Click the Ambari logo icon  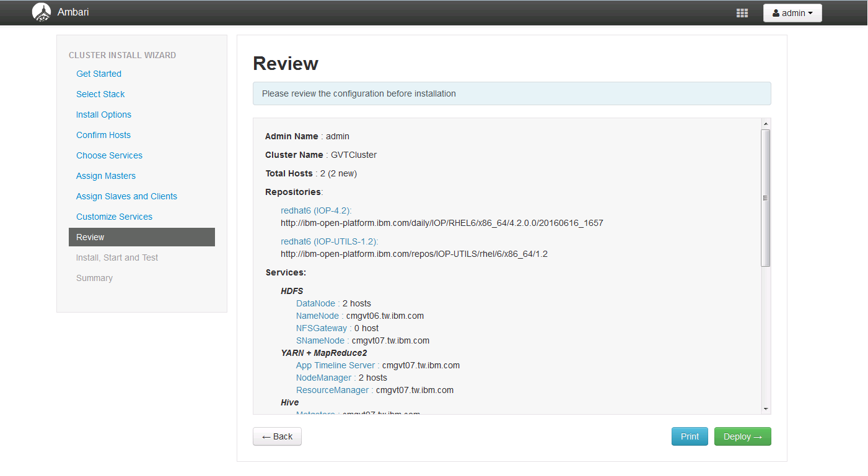42,12
